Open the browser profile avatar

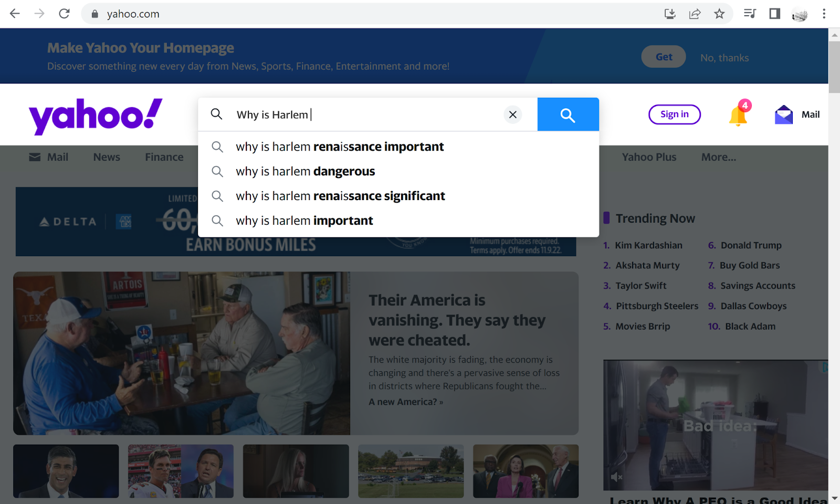coord(800,15)
